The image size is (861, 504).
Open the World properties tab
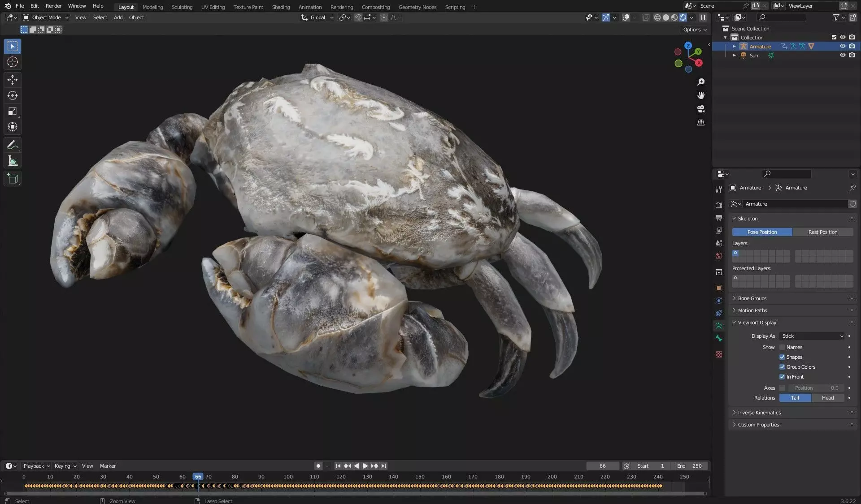click(719, 256)
